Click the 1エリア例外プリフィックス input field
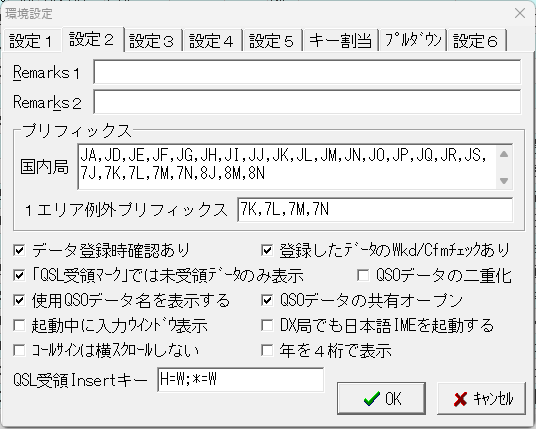Viewport: 536px width, 429px height. [x=375, y=209]
